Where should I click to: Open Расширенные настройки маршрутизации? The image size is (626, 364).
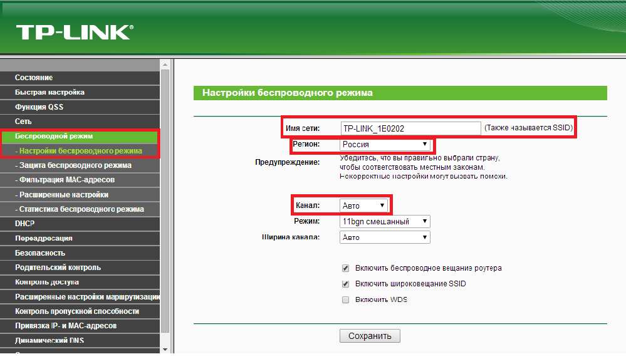click(x=80, y=297)
